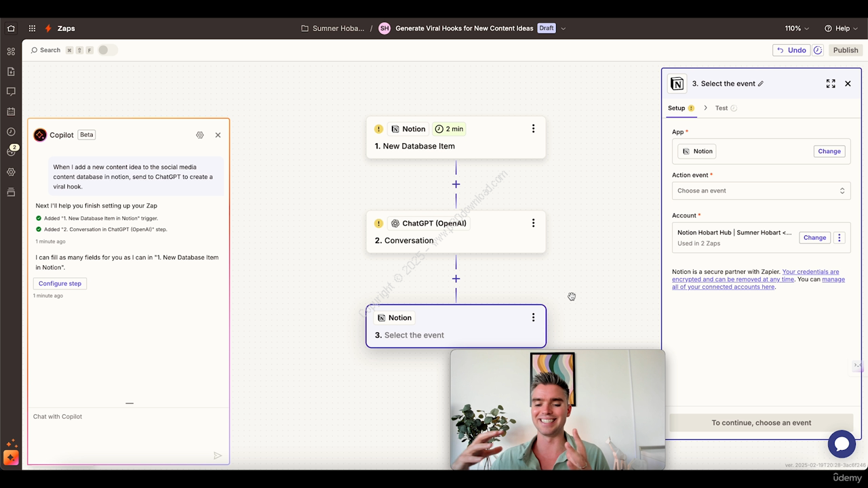Open the apps grid menu
Viewport: 868px width, 488px height.
[x=32, y=28]
